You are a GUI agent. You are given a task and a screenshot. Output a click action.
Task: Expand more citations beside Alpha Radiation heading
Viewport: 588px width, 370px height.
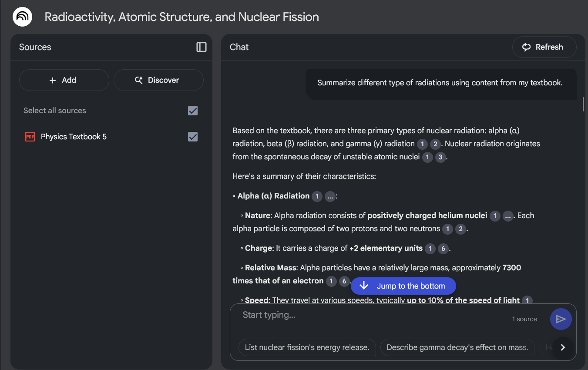tap(330, 196)
